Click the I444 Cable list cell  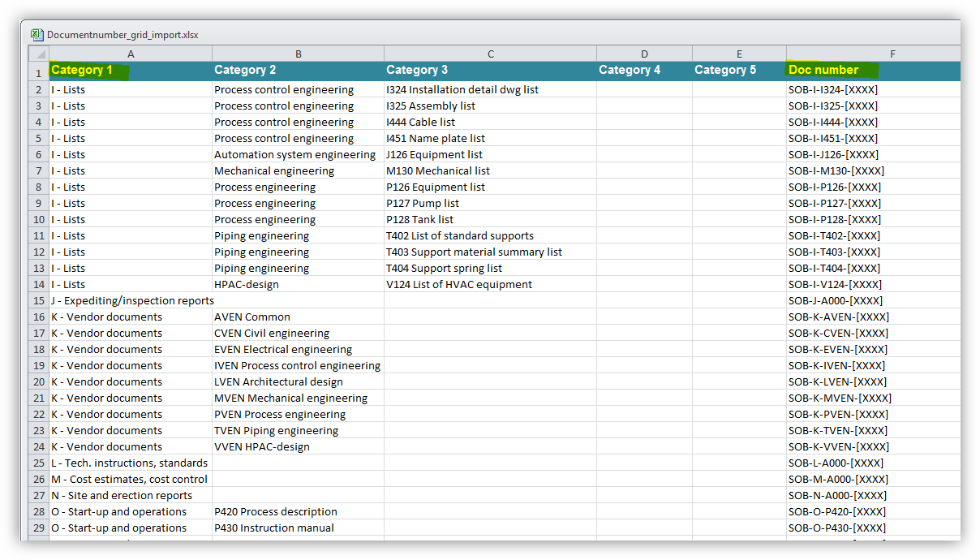tap(490, 122)
